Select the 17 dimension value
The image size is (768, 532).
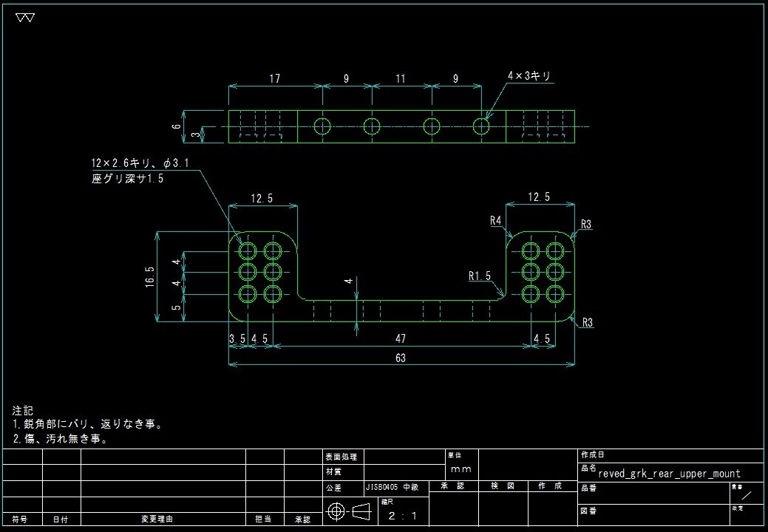coord(275,78)
